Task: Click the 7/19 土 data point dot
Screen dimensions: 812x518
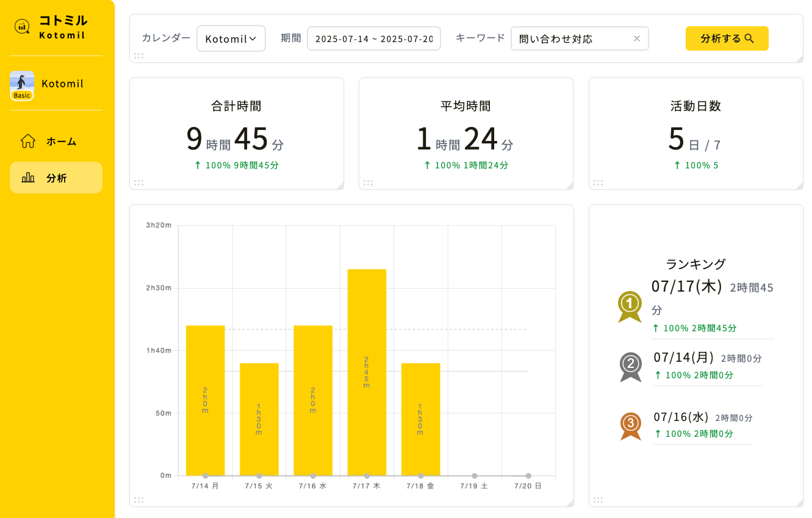Action: point(475,476)
